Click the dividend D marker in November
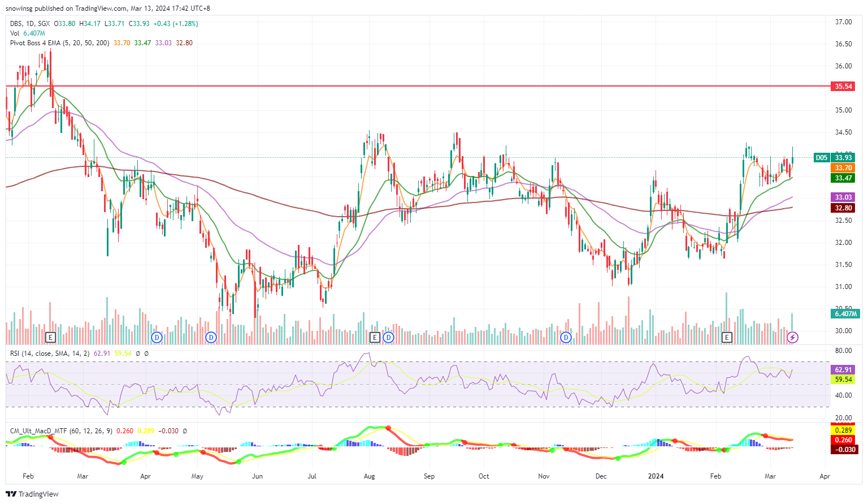Viewport: 868px width, 504px height. (566, 338)
